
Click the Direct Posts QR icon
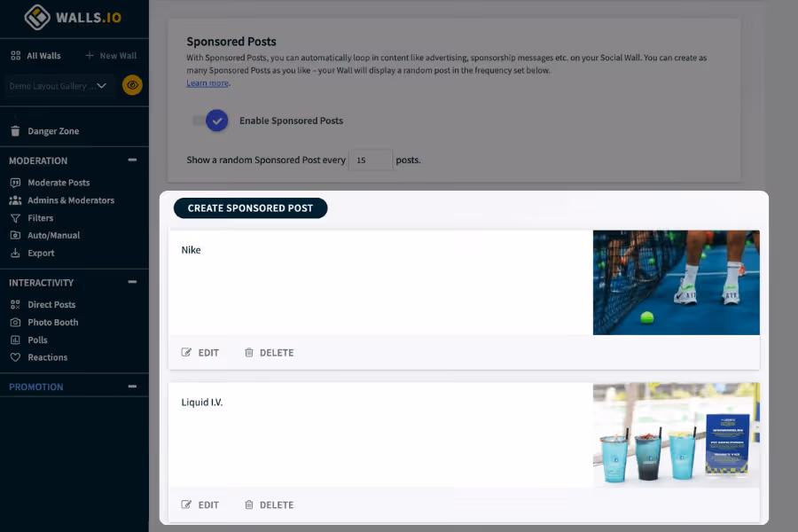pyautogui.click(x=15, y=304)
